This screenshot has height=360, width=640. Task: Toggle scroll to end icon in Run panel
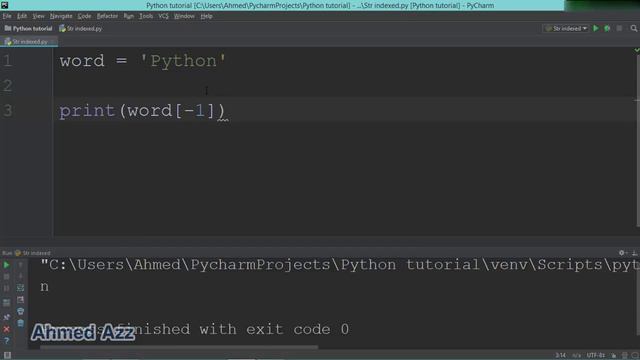pos(20,300)
